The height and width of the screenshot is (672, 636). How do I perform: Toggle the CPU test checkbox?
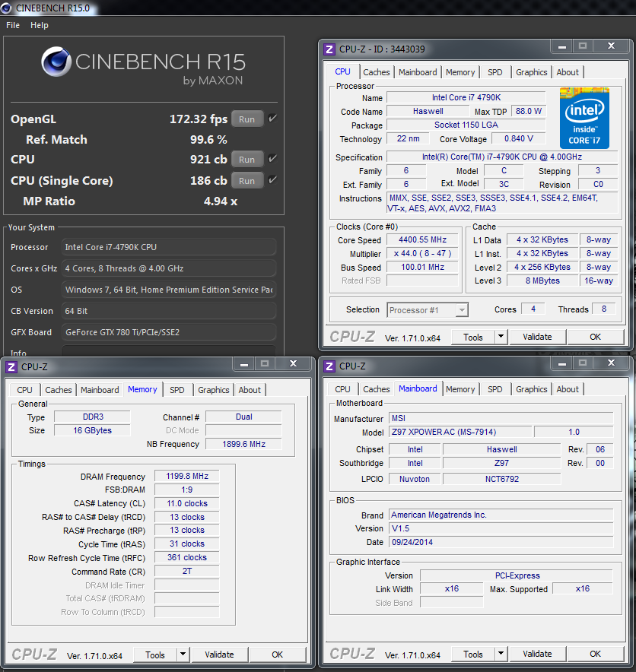pos(272,159)
